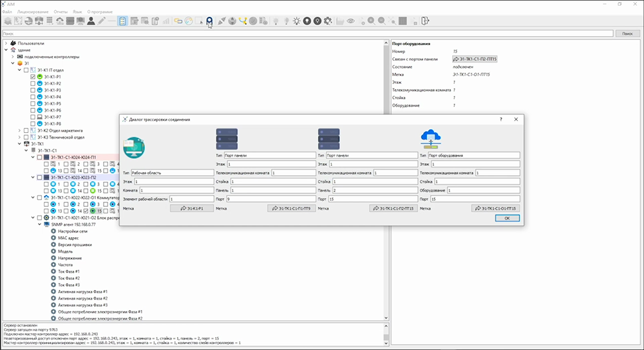Expand Э1-К3 Технической отдел node
644x350 pixels.
[19, 137]
